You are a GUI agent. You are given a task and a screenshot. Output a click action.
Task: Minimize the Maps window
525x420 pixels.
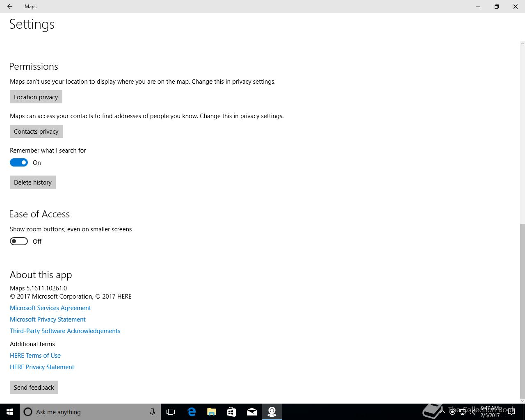pos(478,7)
